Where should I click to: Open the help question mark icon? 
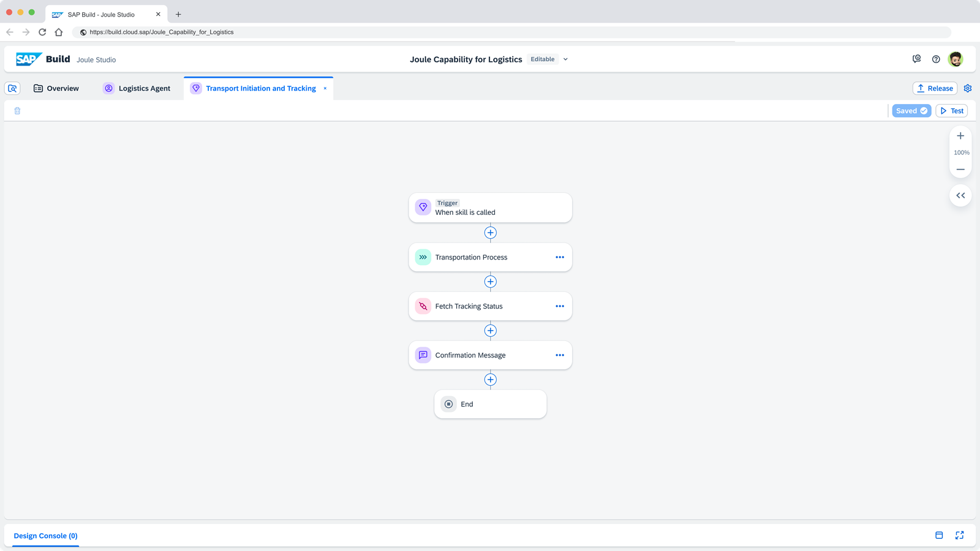click(x=936, y=59)
